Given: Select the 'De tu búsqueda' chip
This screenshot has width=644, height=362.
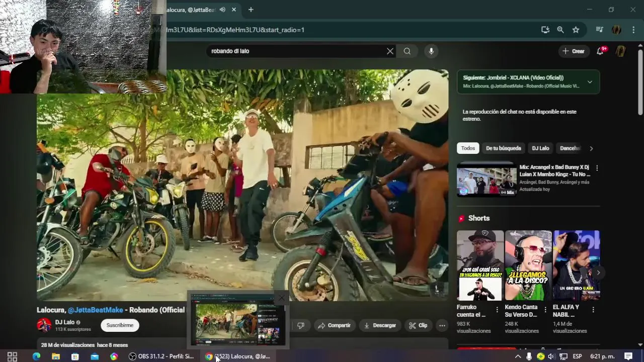Looking at the screenshot, I should click(503, 148).
